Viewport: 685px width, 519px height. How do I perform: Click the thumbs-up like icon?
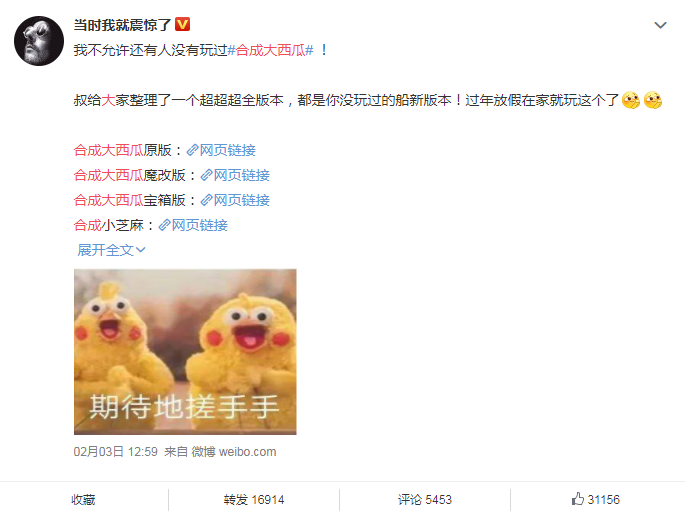tap(578, 498)
